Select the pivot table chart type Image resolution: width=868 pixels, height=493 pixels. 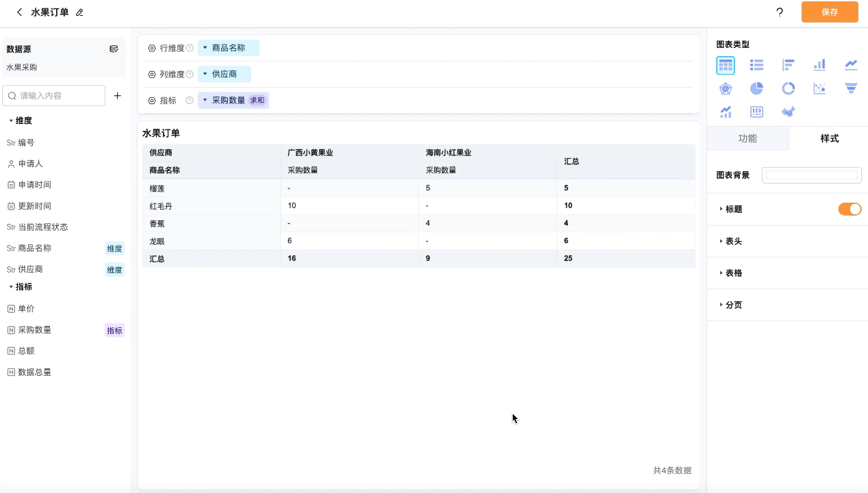pos(726,65)
